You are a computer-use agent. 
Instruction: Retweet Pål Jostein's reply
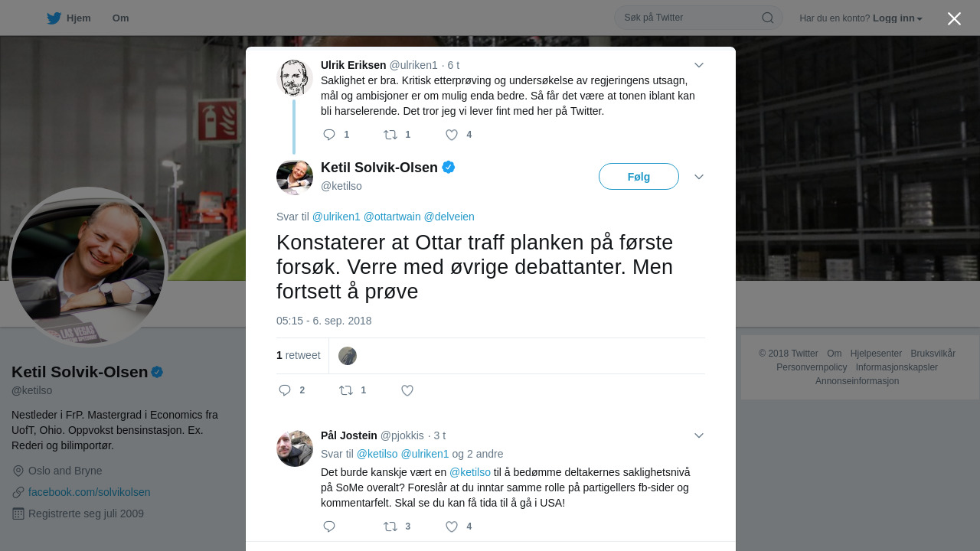pyautogui.click(x=390, y=527)
